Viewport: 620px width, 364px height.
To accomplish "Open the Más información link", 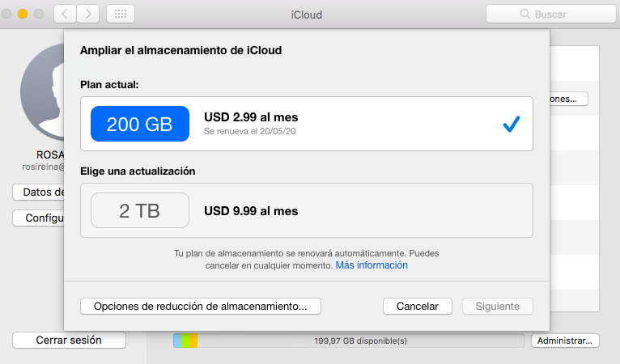I will [372, 265].
